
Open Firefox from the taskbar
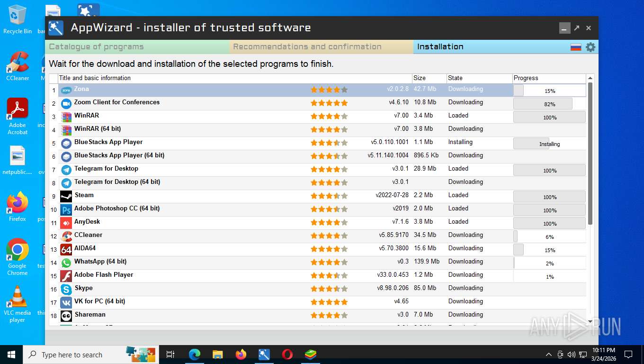tap(241, 355)
